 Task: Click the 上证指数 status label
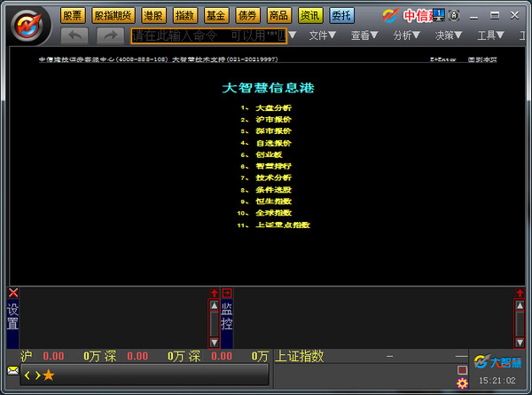click(x=299, y=356)
